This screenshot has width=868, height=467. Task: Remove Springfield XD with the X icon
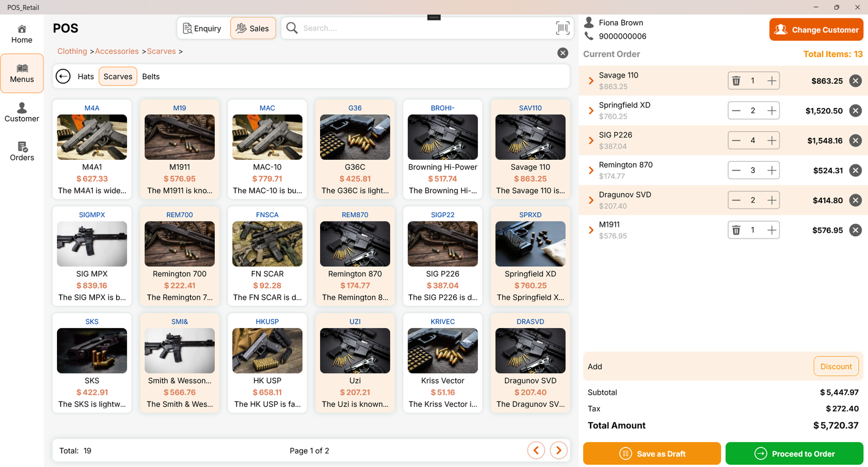pos(856,111)
